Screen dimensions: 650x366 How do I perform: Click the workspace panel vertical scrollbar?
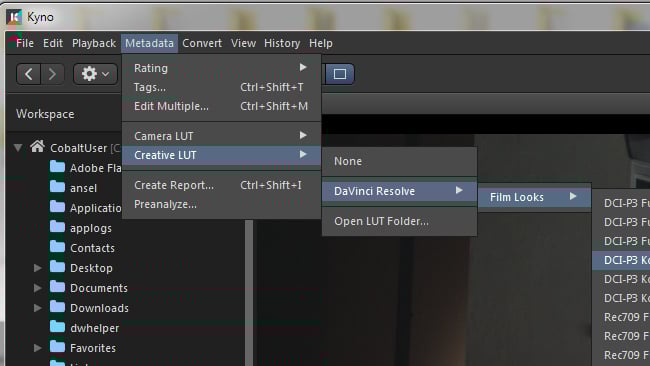(x=249, y=293)
